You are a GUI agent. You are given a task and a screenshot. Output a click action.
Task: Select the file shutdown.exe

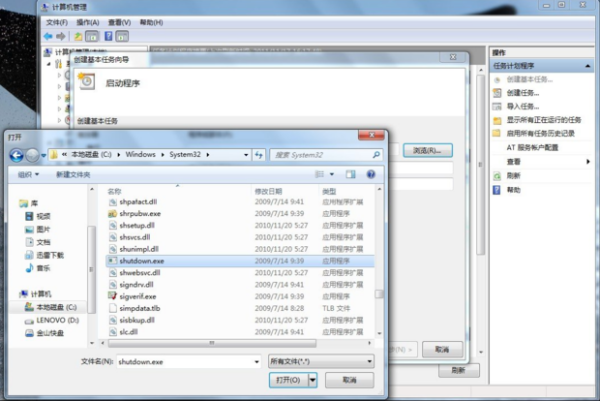240,261
